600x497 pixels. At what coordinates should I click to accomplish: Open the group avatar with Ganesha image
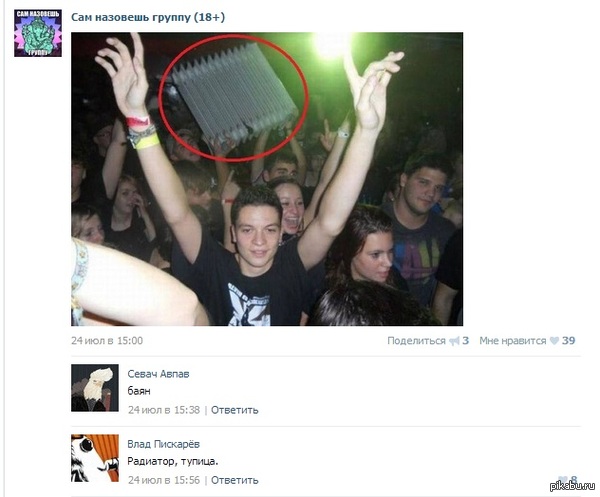pyautogui.click(x=38, y=33)
